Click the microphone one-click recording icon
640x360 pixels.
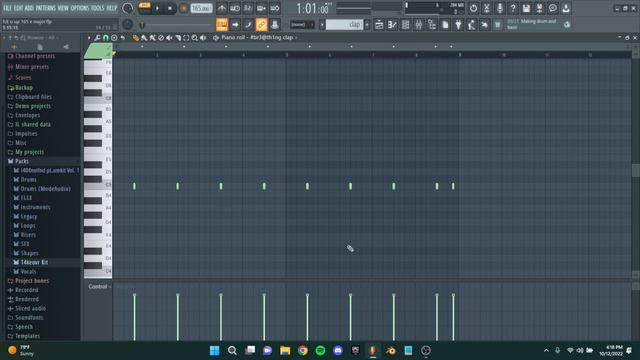click(500, 8)
